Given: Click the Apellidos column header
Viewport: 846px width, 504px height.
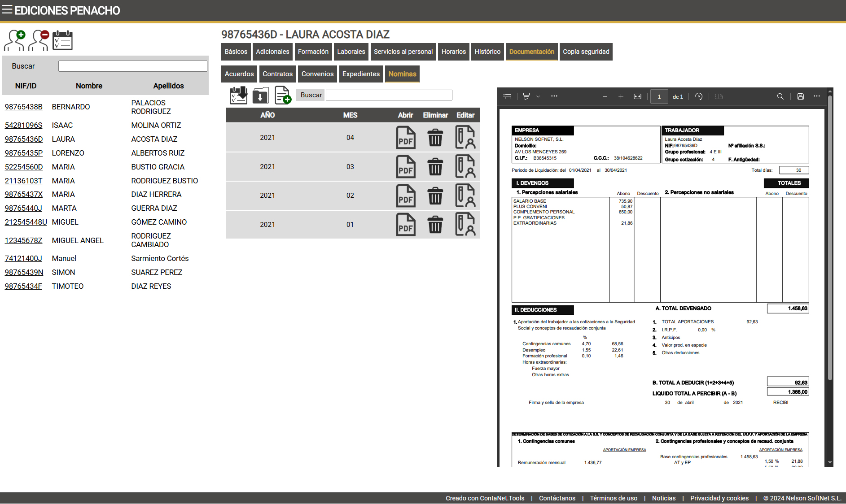Looking at the screenshot, I should point(169,86).
